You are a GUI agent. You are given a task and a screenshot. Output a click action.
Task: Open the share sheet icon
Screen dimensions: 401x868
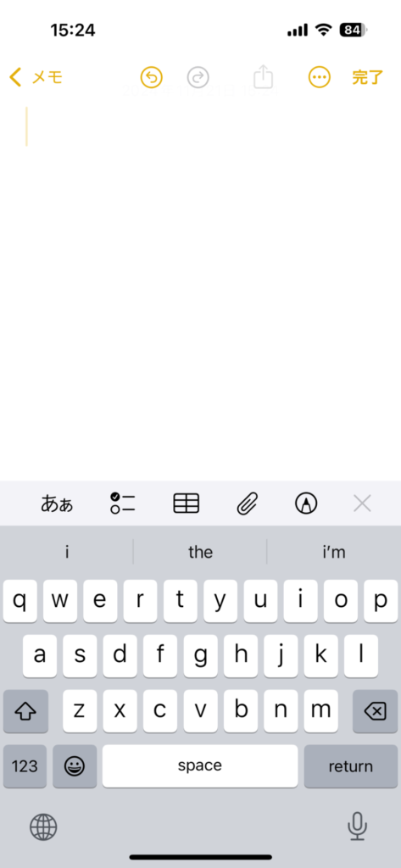click(264, 76)
